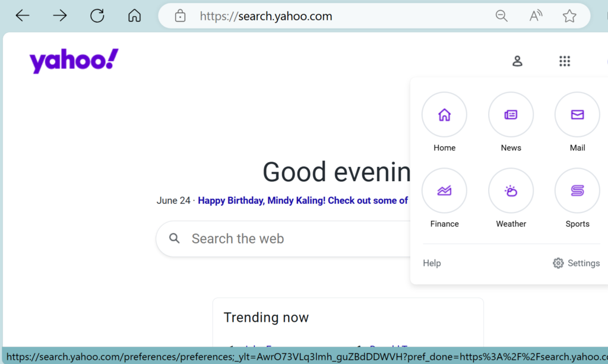Screen dimensions: 608x364
Task: Click into the Search the web field
Action: tap(283, 239)
